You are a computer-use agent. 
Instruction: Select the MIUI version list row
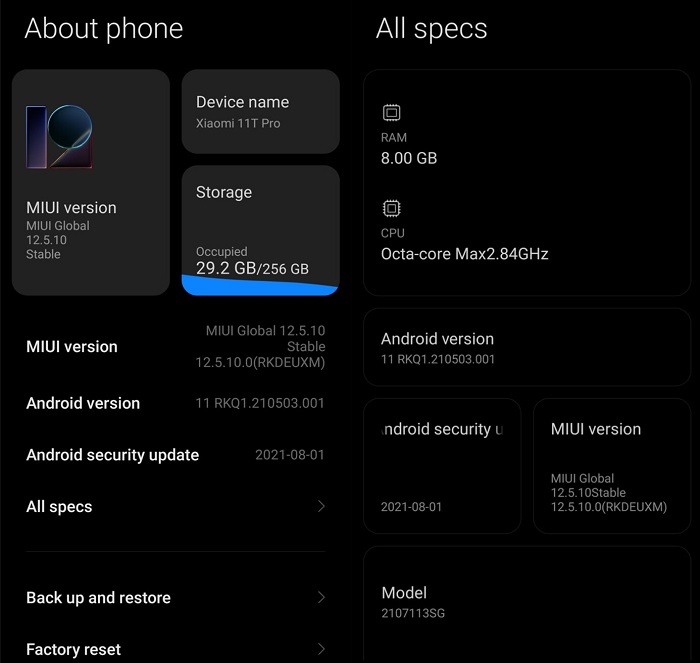175,346
